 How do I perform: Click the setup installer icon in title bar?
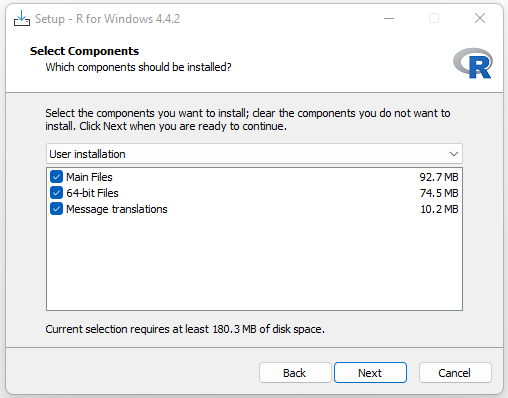[x=22, y=19]
